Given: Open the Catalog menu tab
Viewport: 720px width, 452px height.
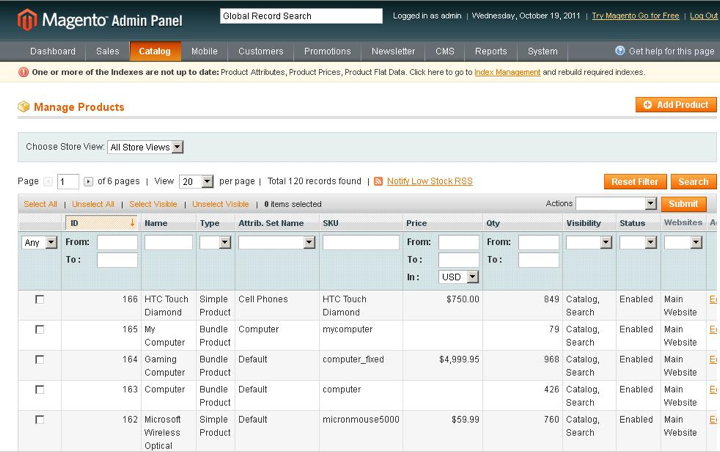Looking at the screenshot, I should pyautogui.click(x=154, y=51).
